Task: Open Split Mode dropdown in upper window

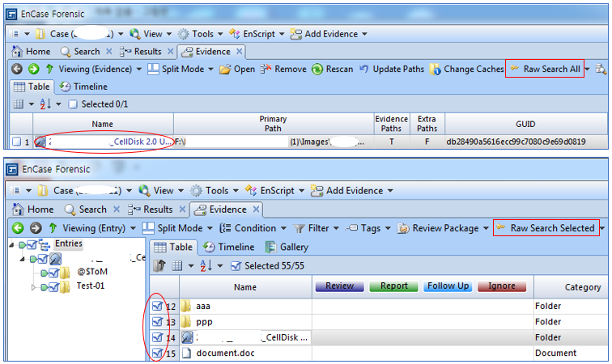Action: point(210,70)
